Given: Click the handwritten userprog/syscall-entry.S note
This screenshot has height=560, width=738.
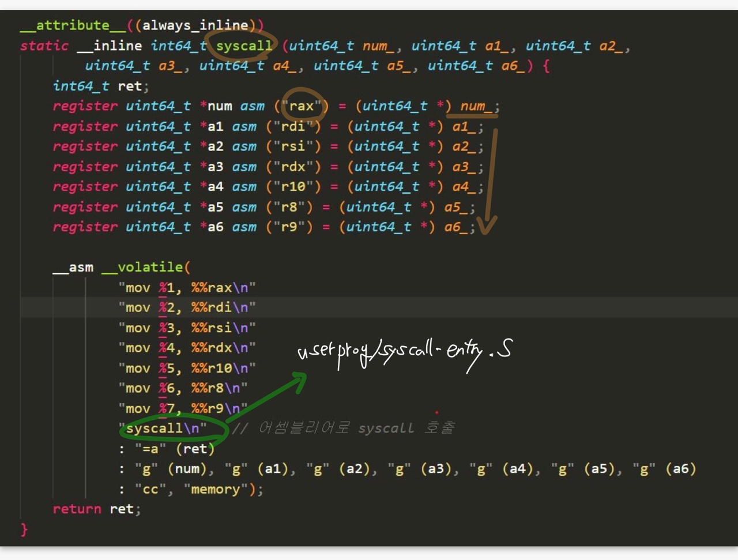Looking at the screenshot, I should click(x=404, y=352).
